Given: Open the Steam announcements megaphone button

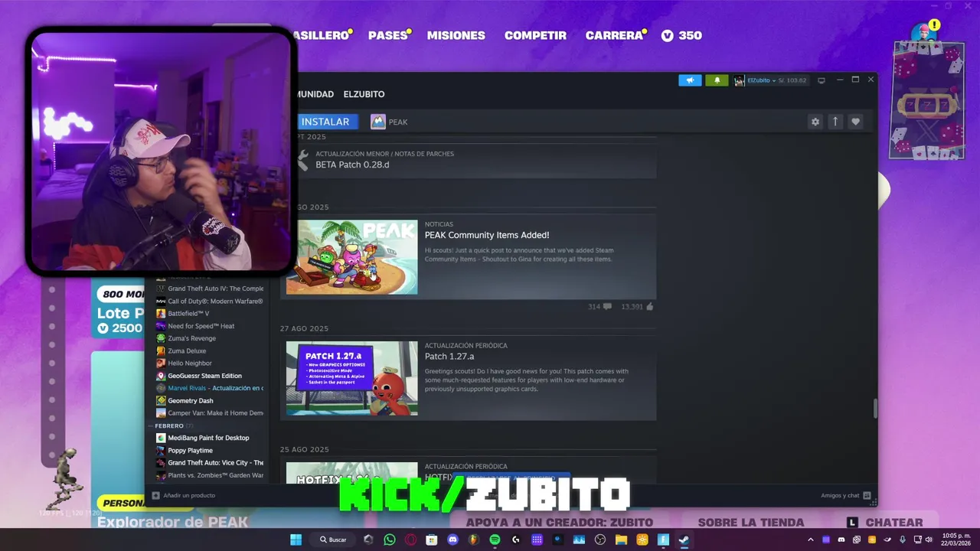Looking at the screenshot, I should pos(690,80).
